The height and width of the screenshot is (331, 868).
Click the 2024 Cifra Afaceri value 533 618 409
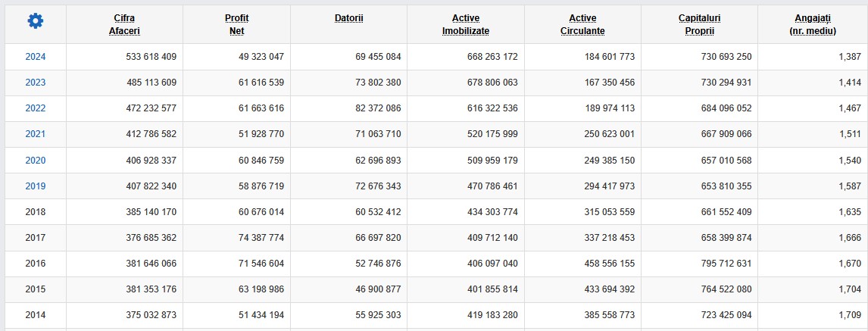click(x=151, y=57)
